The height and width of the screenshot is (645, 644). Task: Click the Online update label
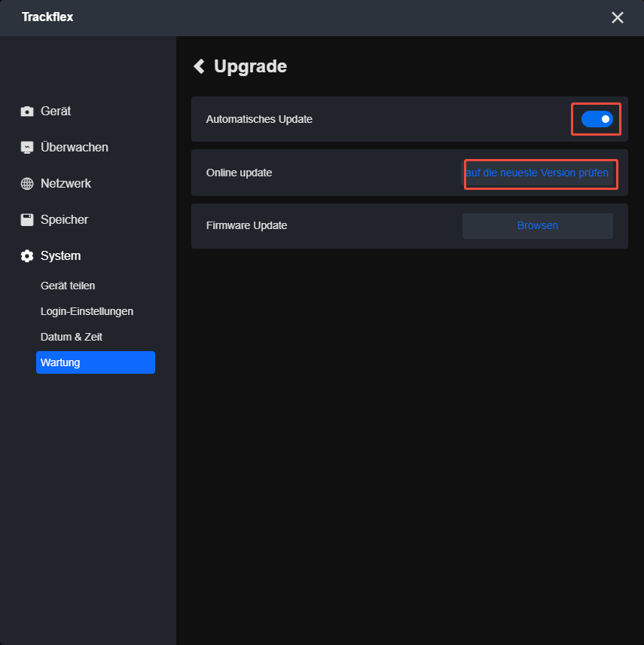(x=239, y=173)
